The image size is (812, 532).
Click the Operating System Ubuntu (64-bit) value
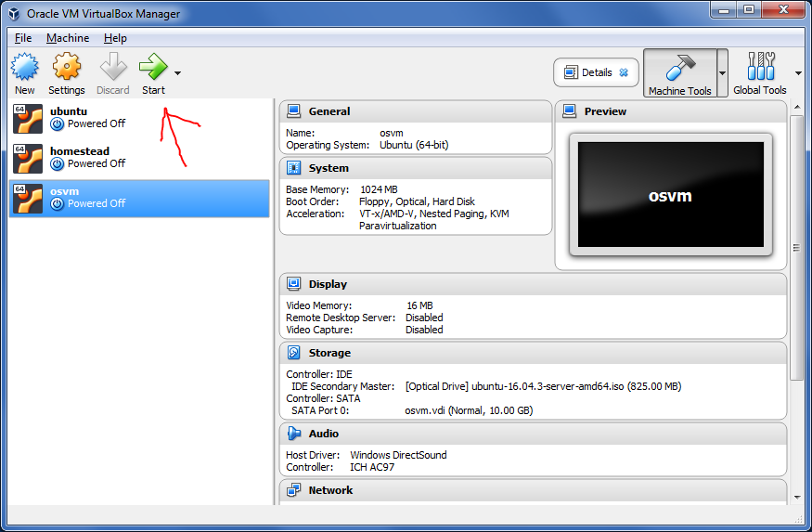(x=414, y=145)
